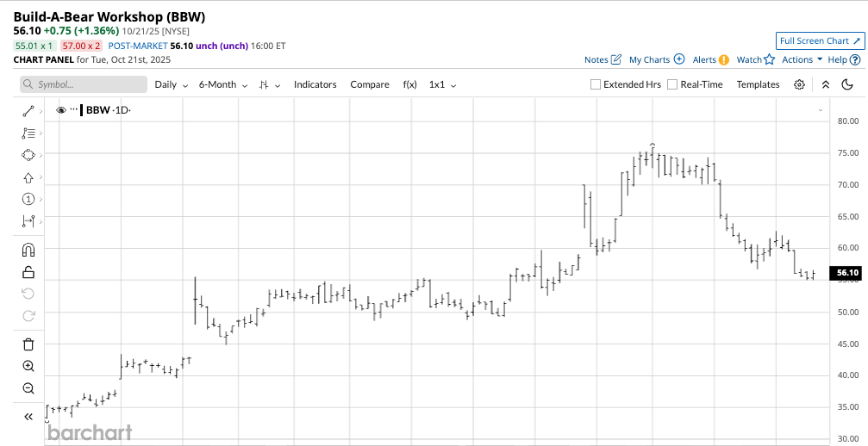Viewport: 868px width, 446px height.
Task: Zoom out of the chart
Action: pos(28,388)
